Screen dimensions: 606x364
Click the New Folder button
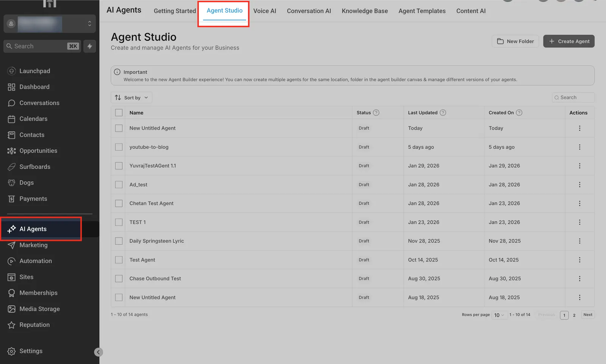click(515, 41)
